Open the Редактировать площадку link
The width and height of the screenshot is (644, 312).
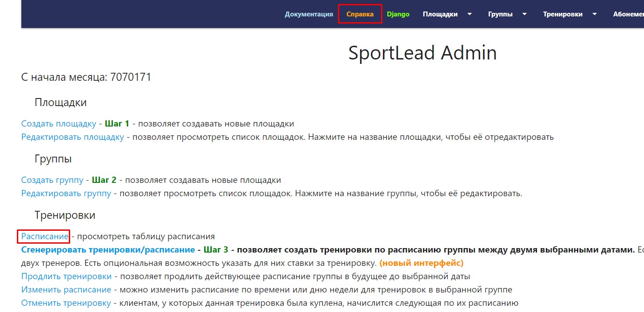click(72, 137)
